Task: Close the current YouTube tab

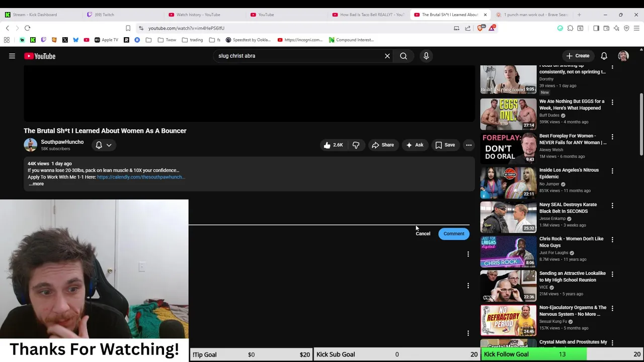Action: click(485, 15)
